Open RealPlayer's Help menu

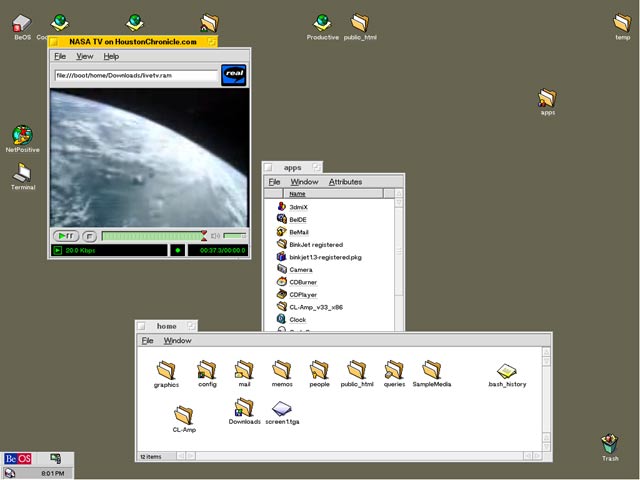point(111,57)
